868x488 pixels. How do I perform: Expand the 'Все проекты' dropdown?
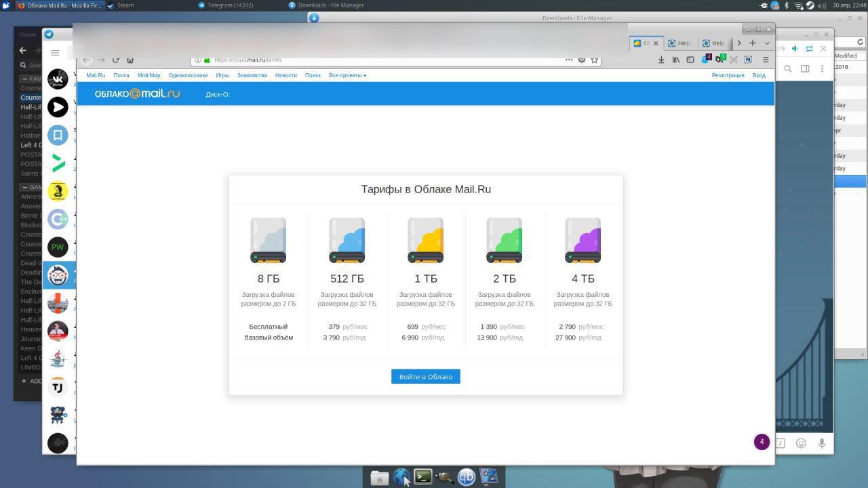347,75
